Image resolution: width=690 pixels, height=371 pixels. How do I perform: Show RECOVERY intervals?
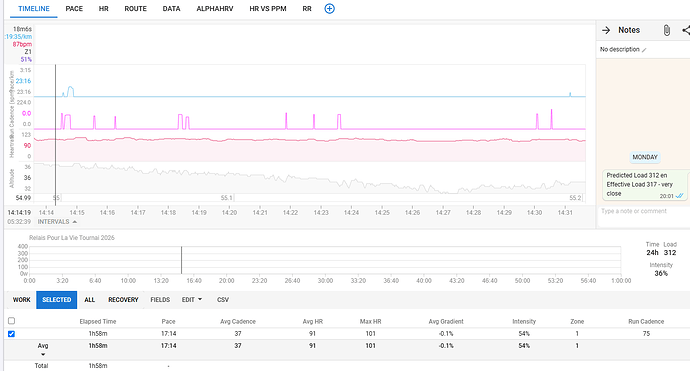[123, 300]
